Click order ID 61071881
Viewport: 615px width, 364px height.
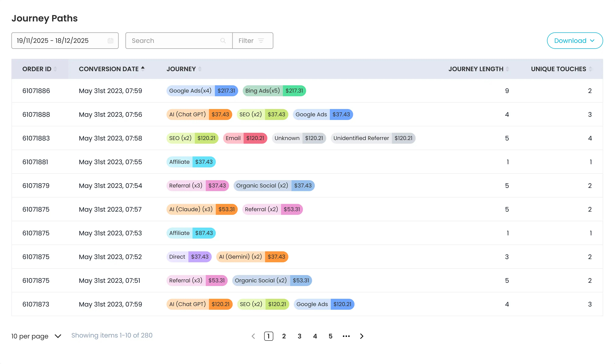tap(35, 162)
